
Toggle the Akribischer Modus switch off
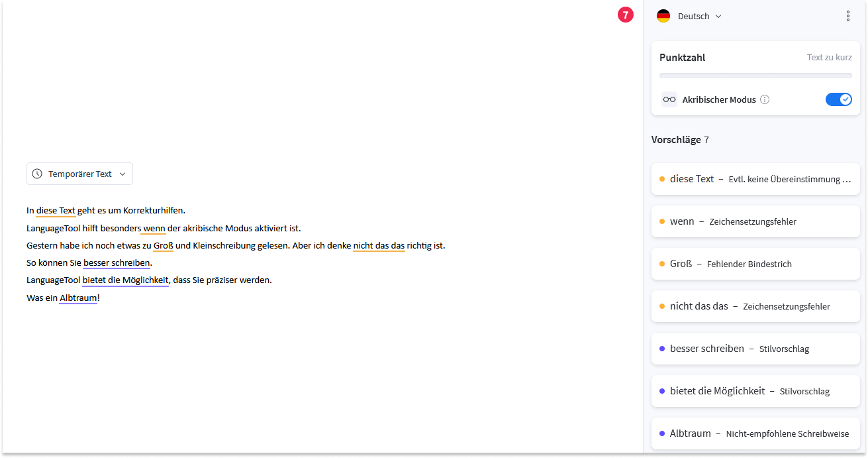click(x=839, y=99)
